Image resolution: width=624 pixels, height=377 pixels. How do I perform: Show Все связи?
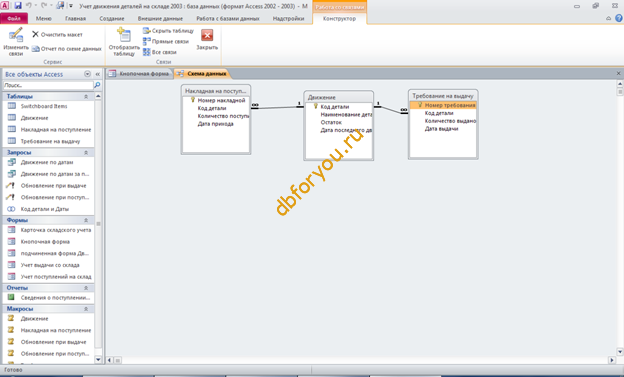pos(160,52)
